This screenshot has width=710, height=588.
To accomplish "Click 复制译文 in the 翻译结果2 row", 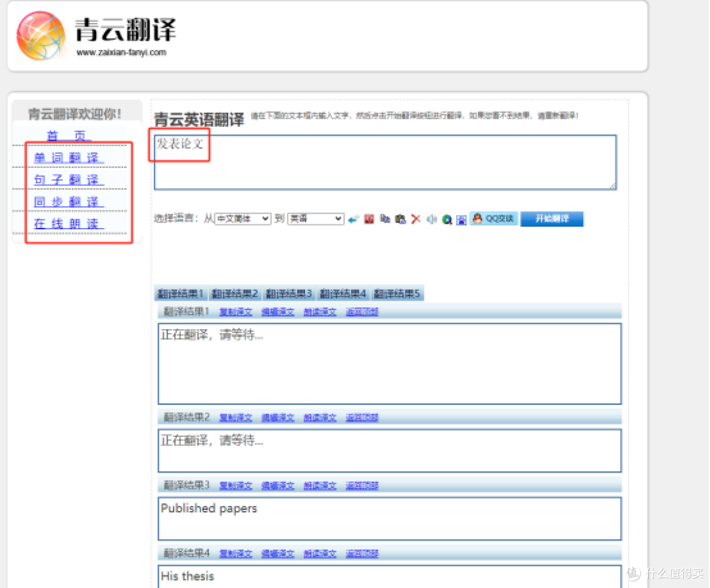I will point(236,418).
